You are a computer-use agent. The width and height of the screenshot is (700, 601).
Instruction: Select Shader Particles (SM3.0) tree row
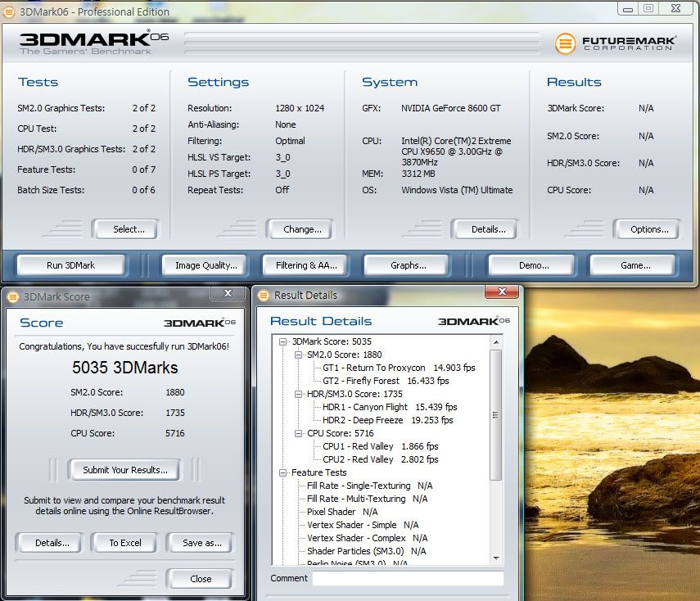click(366, 551)
